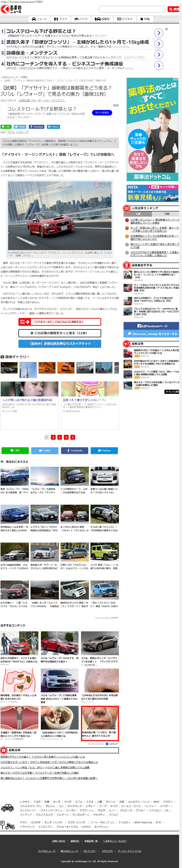
Task: Click the motorcycle parking icon beside bike makers
Action: 7,825
